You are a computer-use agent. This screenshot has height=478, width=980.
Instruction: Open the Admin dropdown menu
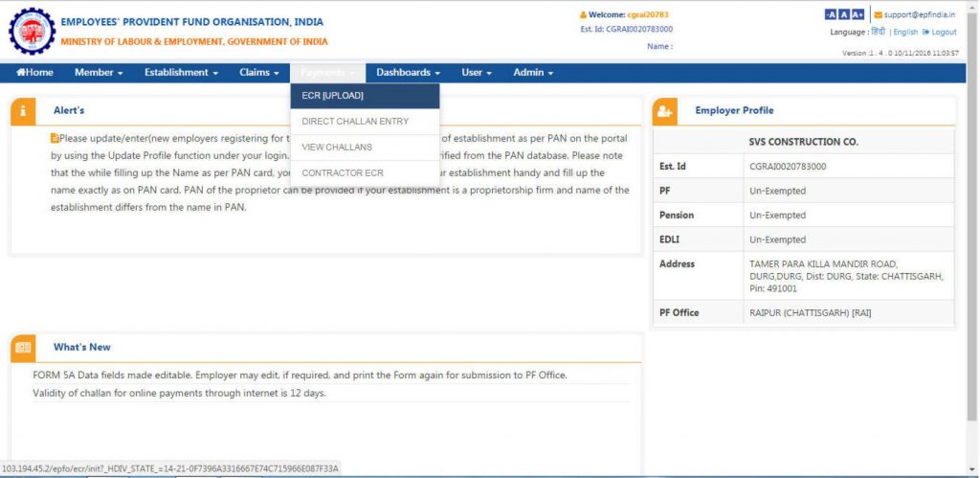click(533, 73)
